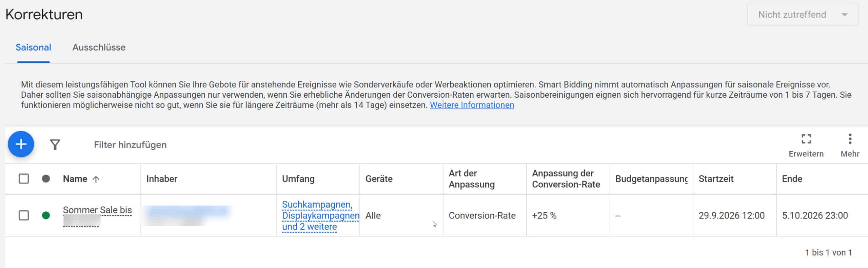
Task: Open the Suchkampagnen, Displaykampagnen und 2 weitere link
Action: (320, 216)
